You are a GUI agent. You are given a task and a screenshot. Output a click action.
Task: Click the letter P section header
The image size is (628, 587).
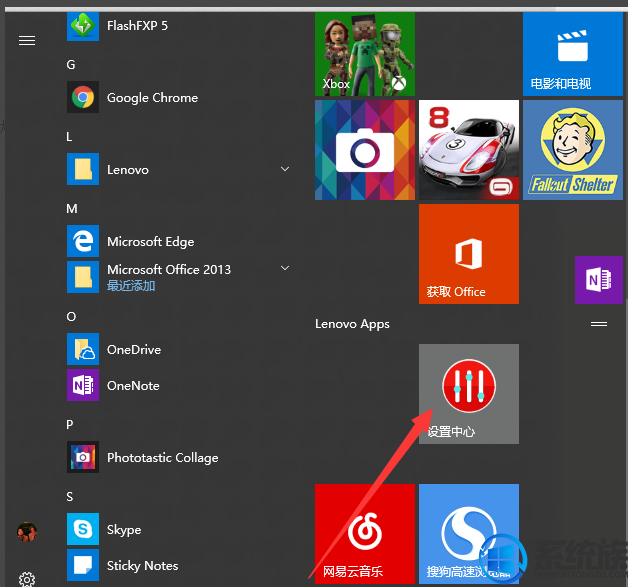coord(70,424)
